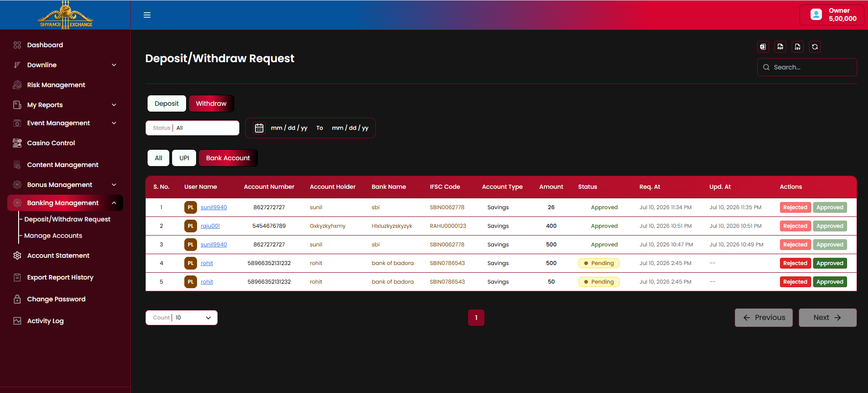Click the Search input field
Image resolution: width=868 pixels, height=393 pixels.
(x=807, y=67)
